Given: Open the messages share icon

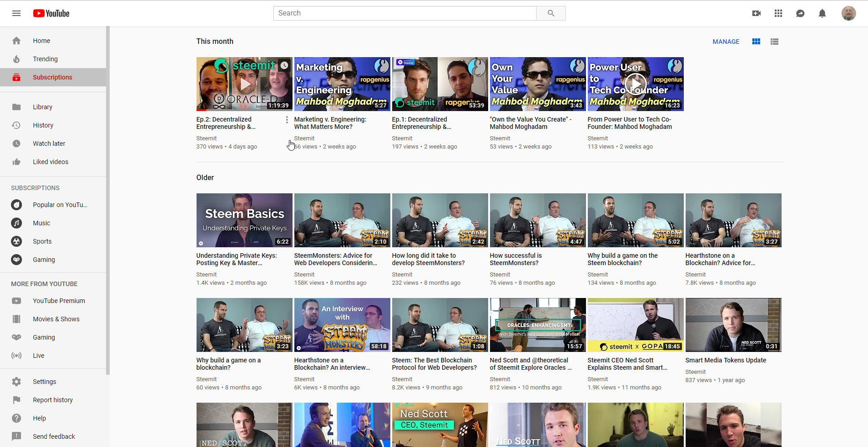Looking at the screenshot, I should (800, 13).
